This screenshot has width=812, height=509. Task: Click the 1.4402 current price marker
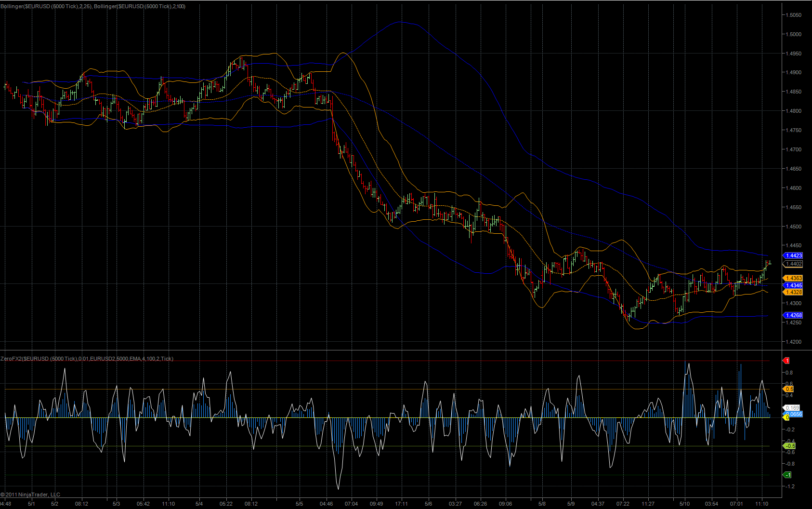tap(793, 264)
